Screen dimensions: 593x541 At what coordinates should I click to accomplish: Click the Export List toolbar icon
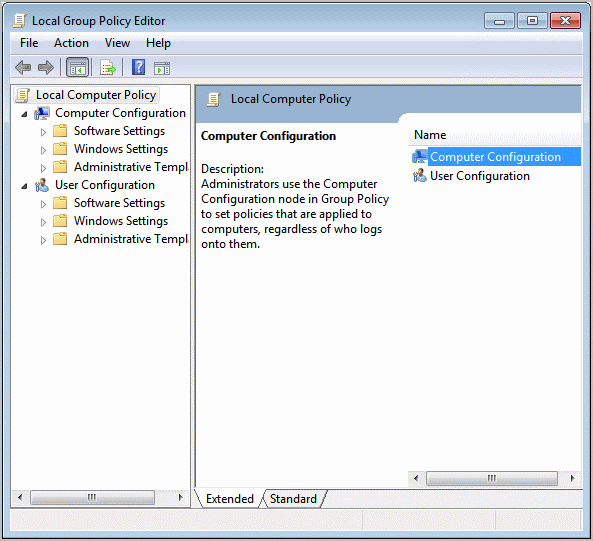(x=108, y=68)
